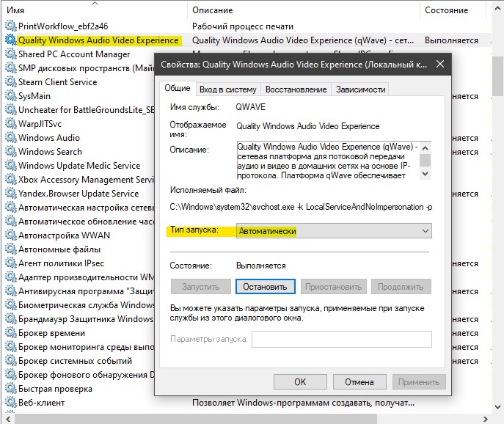Select gear icon beside Shared PC Account Manager
Viewport: 504px width, 424px height.
point(10,54)
